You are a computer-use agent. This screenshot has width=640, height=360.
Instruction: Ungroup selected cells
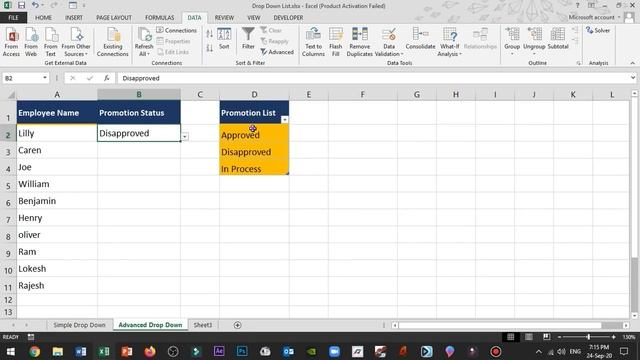pyautogui.click(x=534, y=41)
